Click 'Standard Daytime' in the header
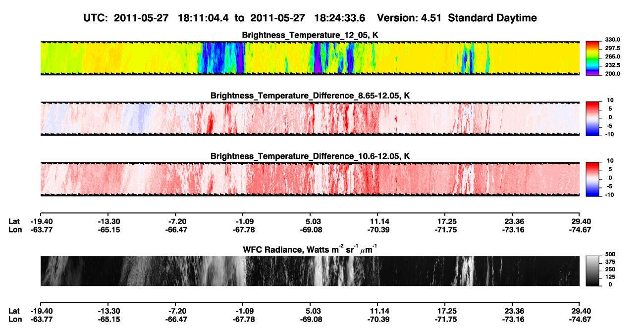This screenshot has width=644, height=330. tap(491, 18)
